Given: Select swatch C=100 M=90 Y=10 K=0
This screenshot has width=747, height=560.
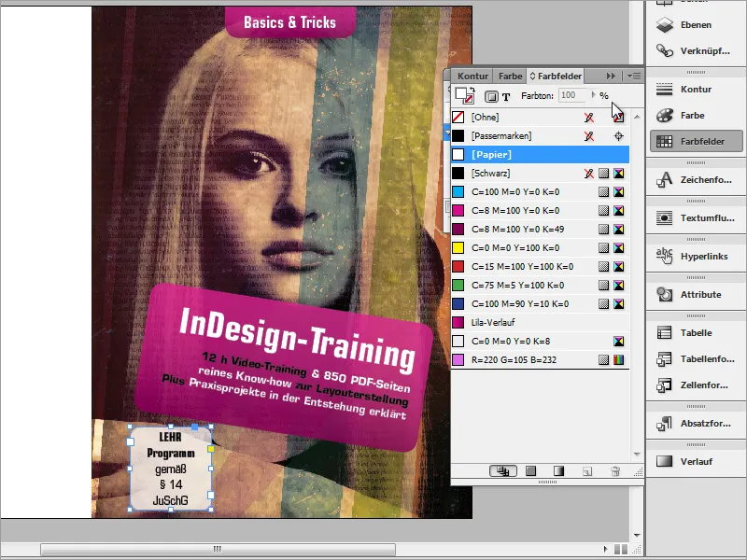Looking at the screenshot, I should click(x=540, y=304).
